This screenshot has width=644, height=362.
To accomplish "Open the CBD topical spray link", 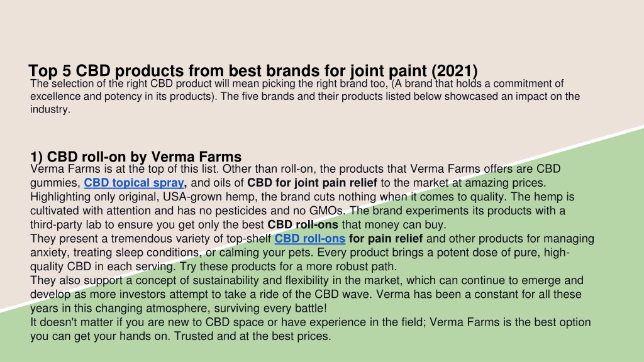I will (134, 183).
